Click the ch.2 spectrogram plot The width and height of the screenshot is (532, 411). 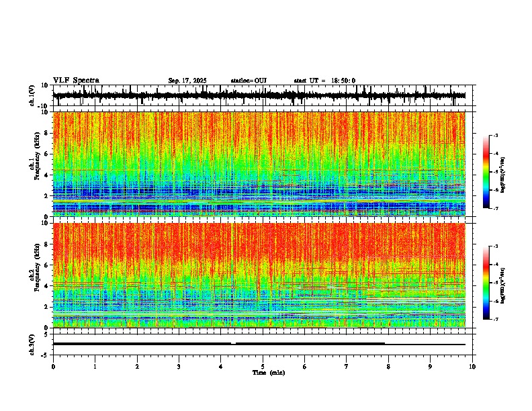pyautogui.click(x=259, y=275)
